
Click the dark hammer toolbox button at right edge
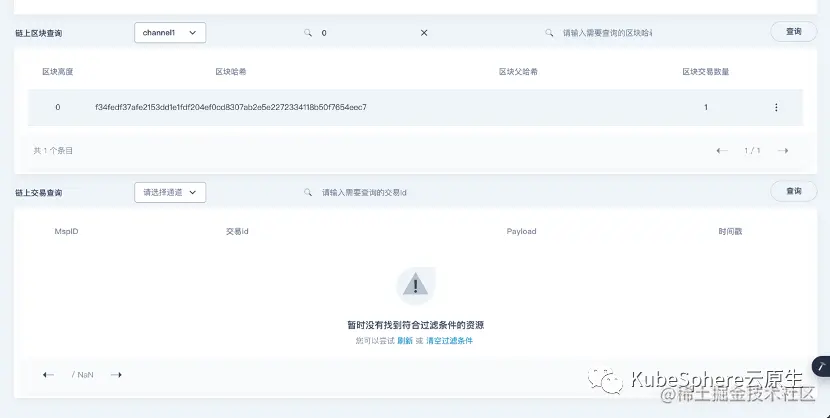click(x=822, y=366)
